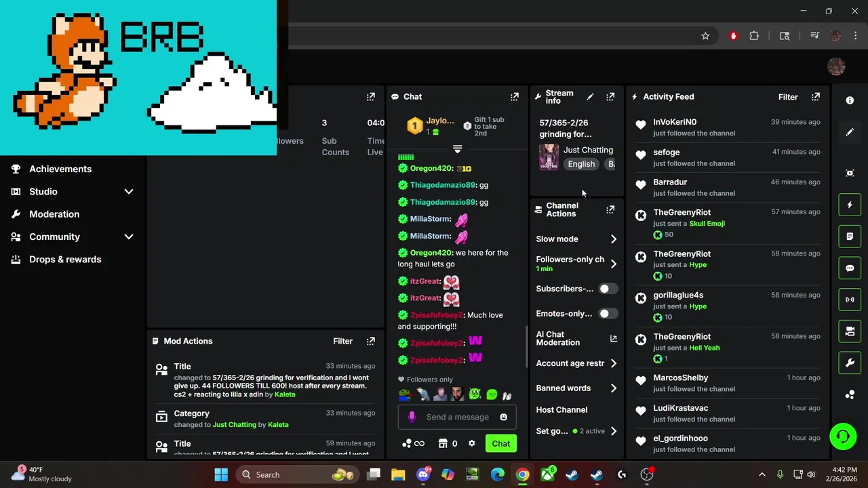The height and width of the screenshot is (488, 868).
Task: Toggle the broadcast signal widget in right sidebar
Action: (x=850, y=300)
